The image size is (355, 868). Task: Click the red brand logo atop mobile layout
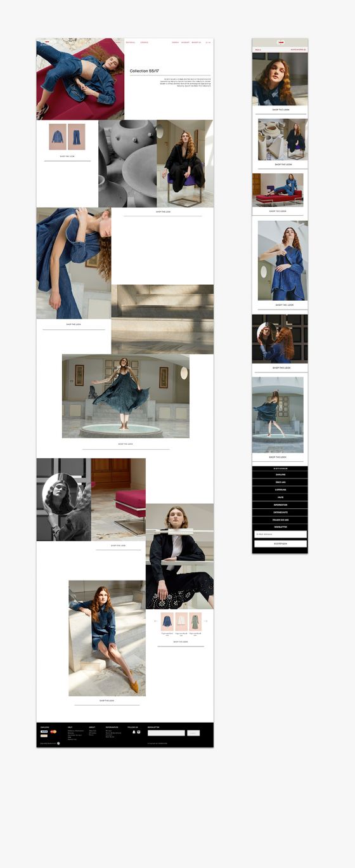point(280,43)
